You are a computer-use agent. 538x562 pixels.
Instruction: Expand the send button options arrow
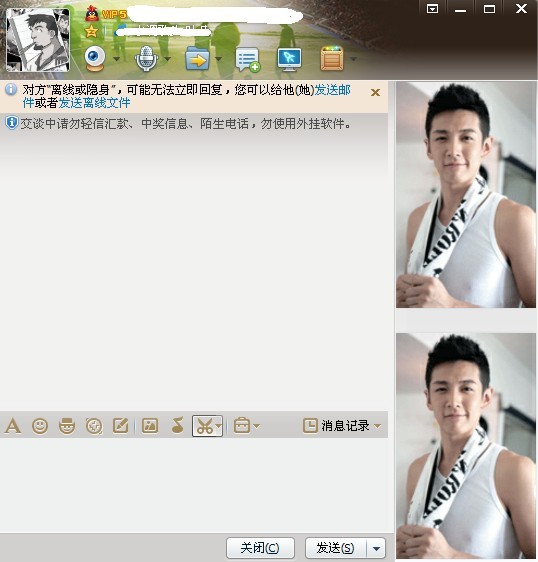[x=376, y=548]
